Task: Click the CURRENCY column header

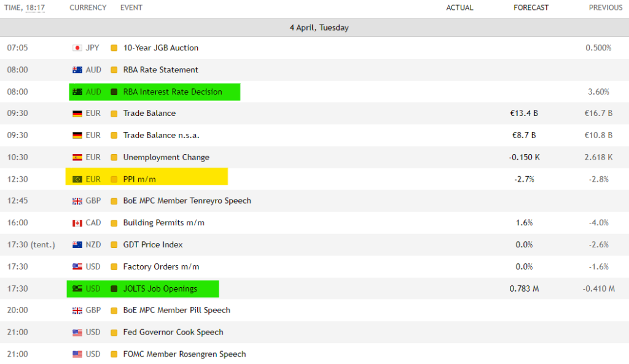Action: point(88,7)
